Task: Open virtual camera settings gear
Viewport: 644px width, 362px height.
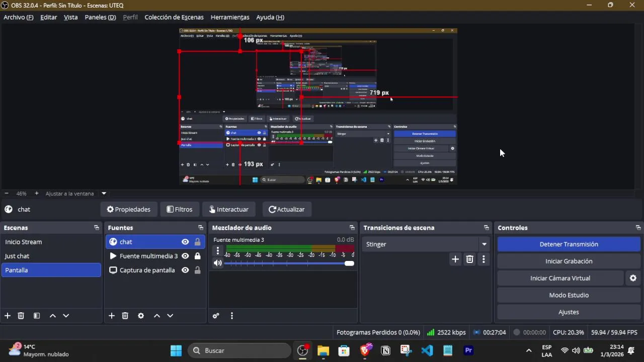Action: tap(633, 278)
